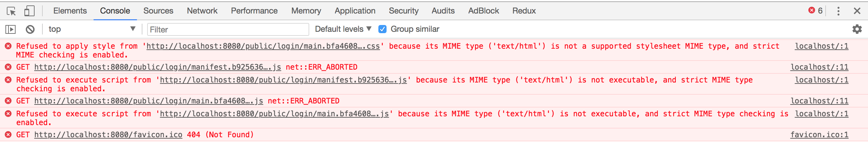Close the DevTools panel with X
Viewport: 868px width, 142px height.
(x=857, y=11)
